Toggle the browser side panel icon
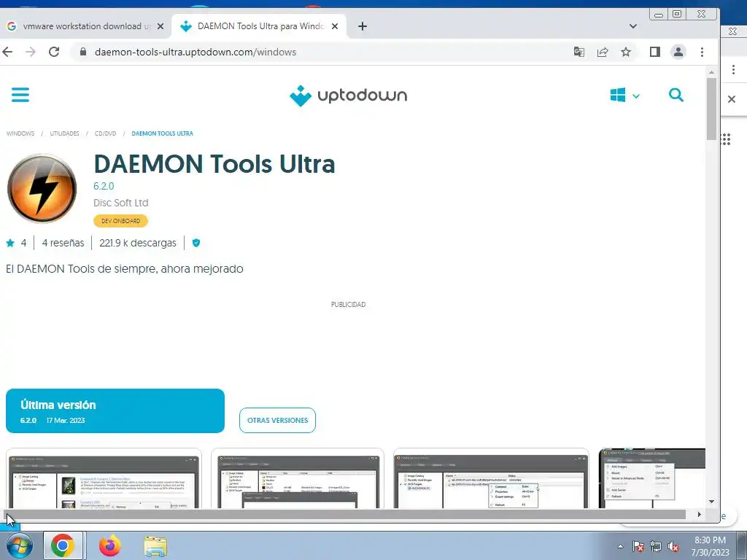747x560 pixels. coord(654,52)
